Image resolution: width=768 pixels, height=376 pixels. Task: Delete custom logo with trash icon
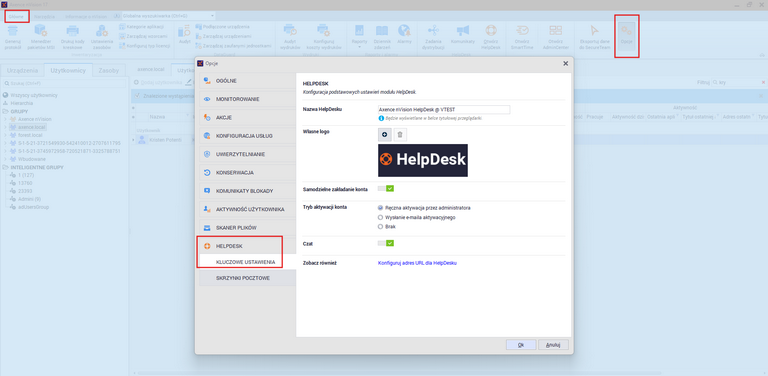coord(400,134)
